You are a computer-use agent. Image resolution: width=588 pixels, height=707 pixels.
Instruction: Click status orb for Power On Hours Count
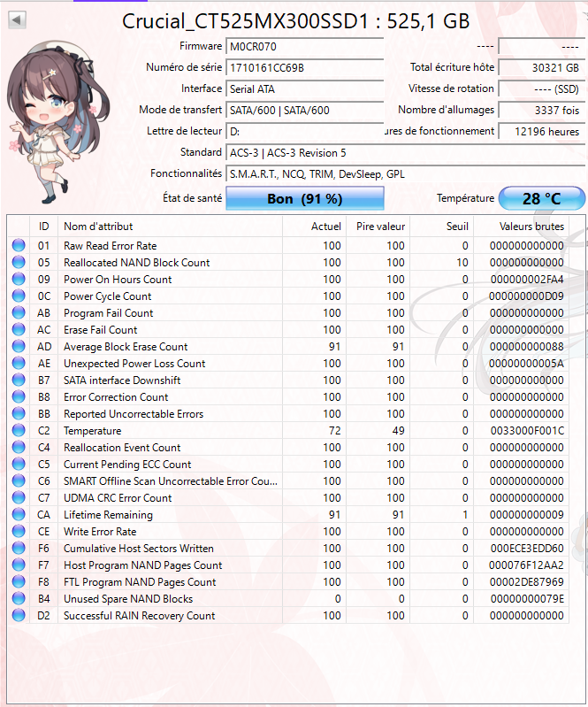click(x=19, y=279)
